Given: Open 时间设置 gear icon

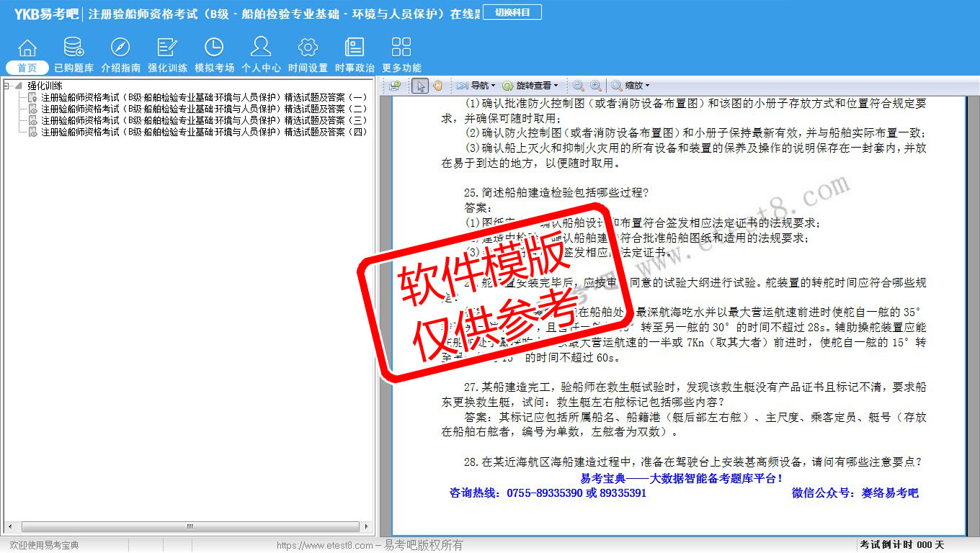Looking at the screenshot, I should (308, 48).
